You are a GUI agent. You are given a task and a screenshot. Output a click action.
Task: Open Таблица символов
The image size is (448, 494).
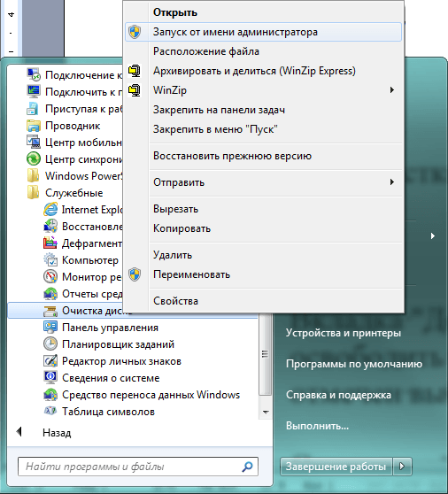[108, 412]
